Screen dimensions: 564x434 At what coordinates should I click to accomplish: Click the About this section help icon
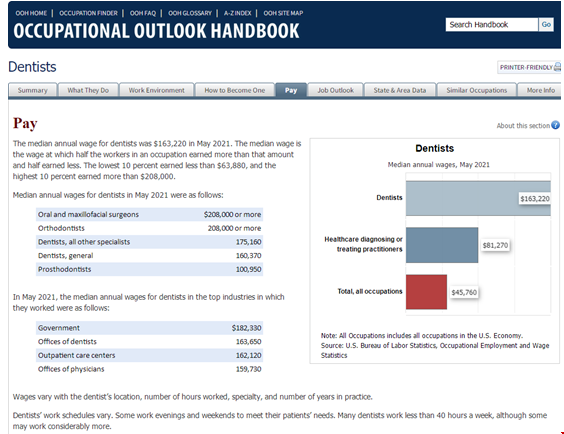[x=555, y=125]
